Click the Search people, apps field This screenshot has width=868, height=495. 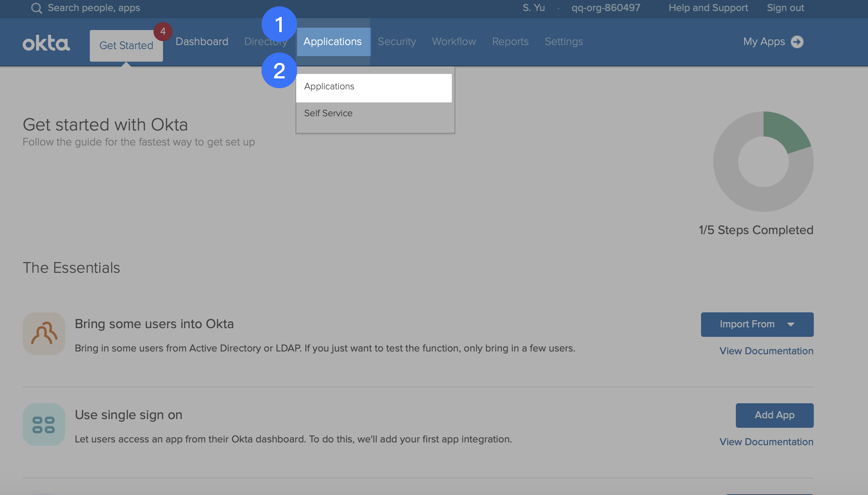(93, 8)
